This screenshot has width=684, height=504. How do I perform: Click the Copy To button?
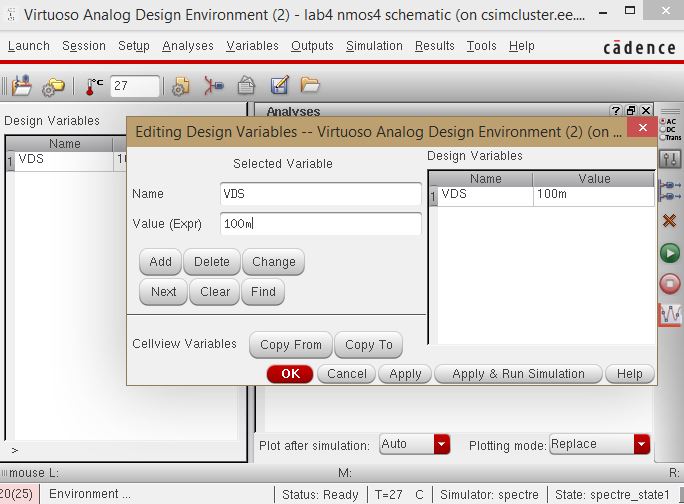369,345
